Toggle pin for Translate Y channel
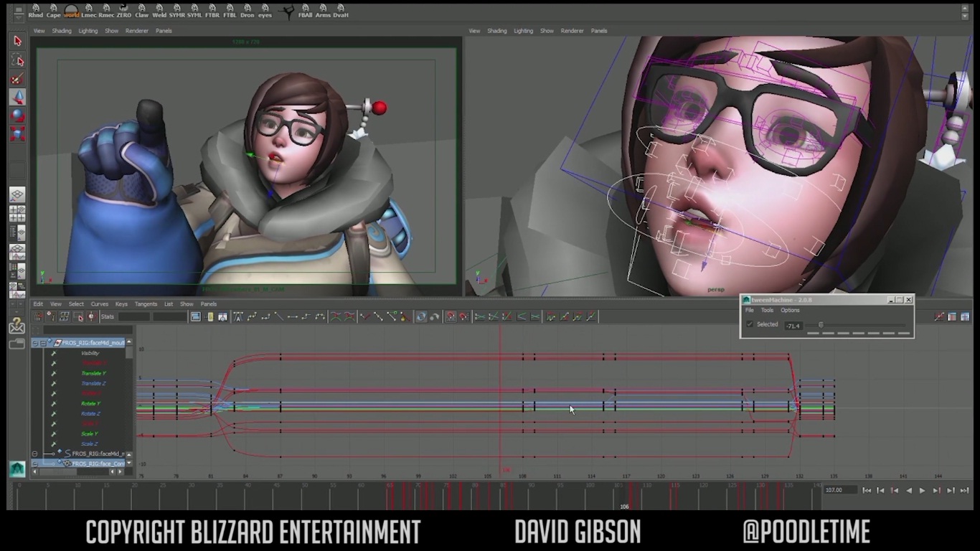Image resolution: width=980 pixels, height=551 pixels. [x=53, y=373]
